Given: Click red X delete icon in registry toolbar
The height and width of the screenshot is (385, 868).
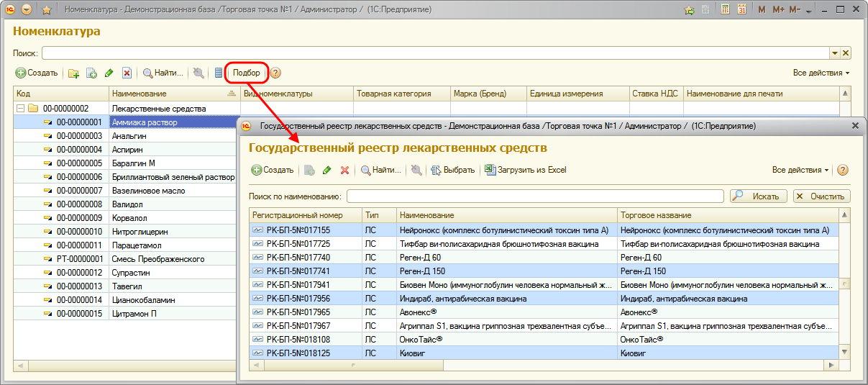Looking at the screenshot, I should click(x=344, y=171).
